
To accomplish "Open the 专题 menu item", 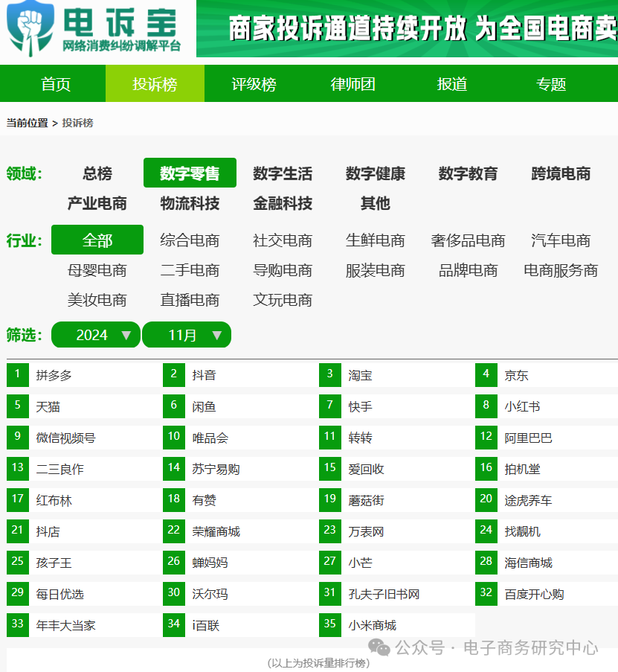I will point(552,83).
